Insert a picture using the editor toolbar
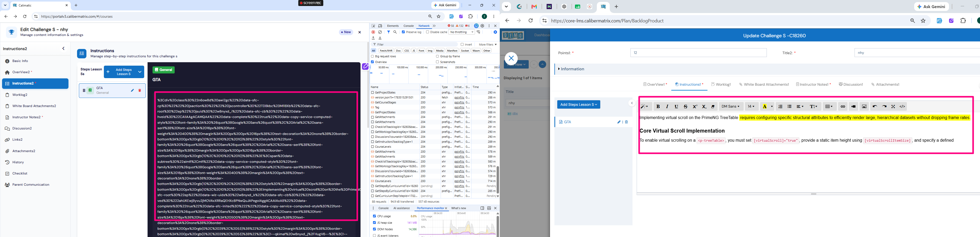Screen dimensions: 980x237 [864, 107]
